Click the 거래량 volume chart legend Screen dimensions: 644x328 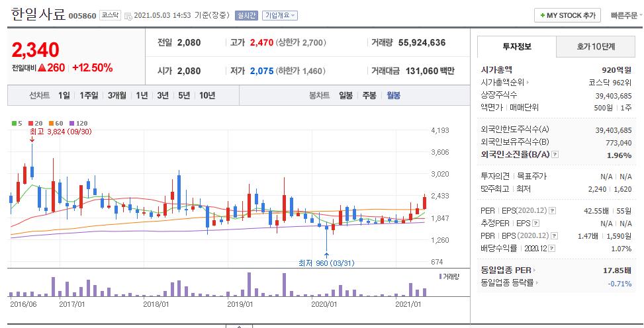(449, 276)
